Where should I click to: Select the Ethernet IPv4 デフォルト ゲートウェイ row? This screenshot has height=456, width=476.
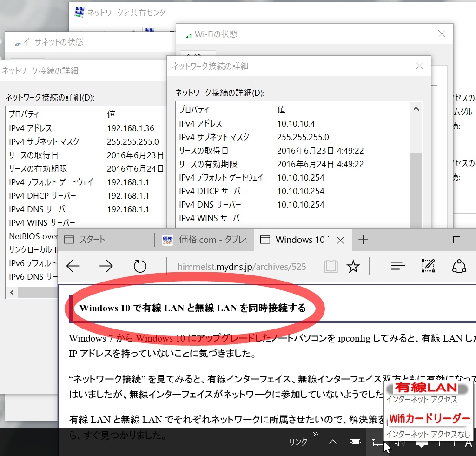coord(86,182)
